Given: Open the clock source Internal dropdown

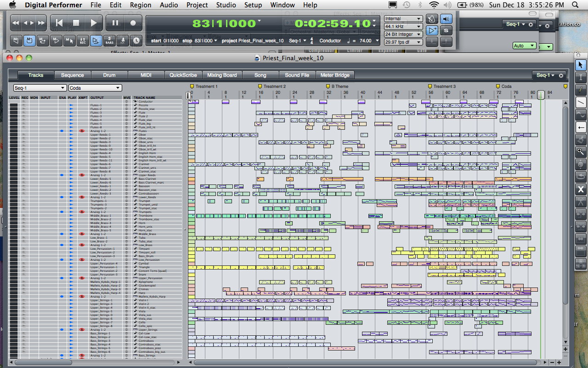Looking at the screenshot, I should (x=403, y=19).
